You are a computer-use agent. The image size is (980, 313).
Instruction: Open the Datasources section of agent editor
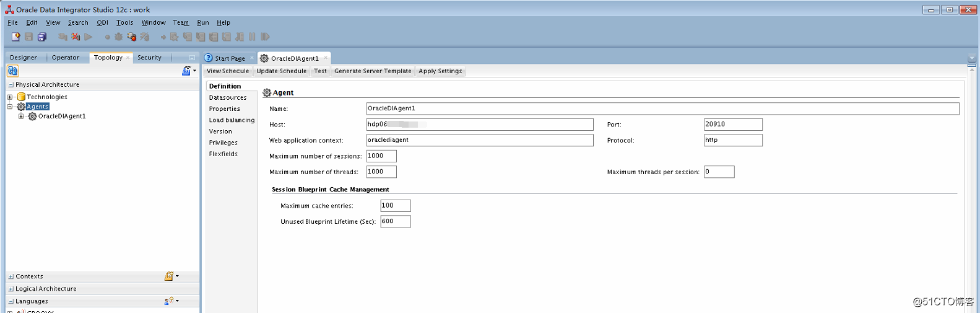click(228, 98)
